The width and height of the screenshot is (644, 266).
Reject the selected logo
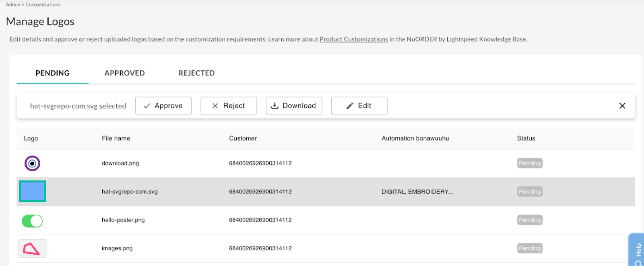228,106
